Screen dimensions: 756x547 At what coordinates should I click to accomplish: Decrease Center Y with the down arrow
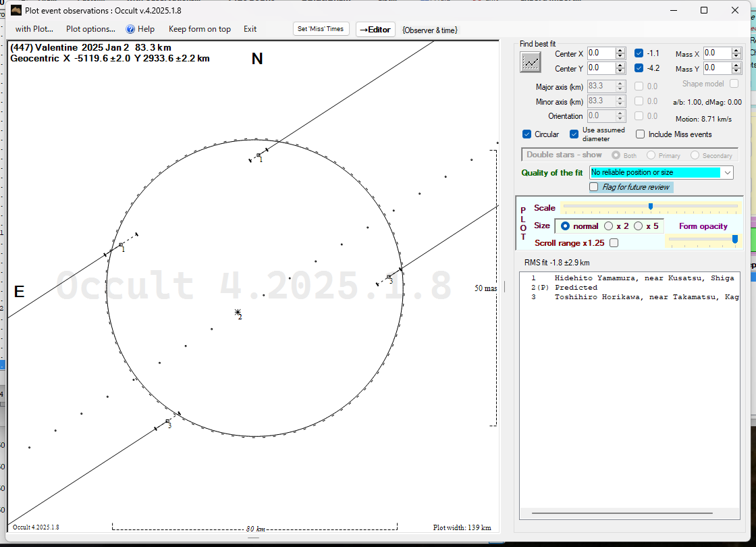620,72
